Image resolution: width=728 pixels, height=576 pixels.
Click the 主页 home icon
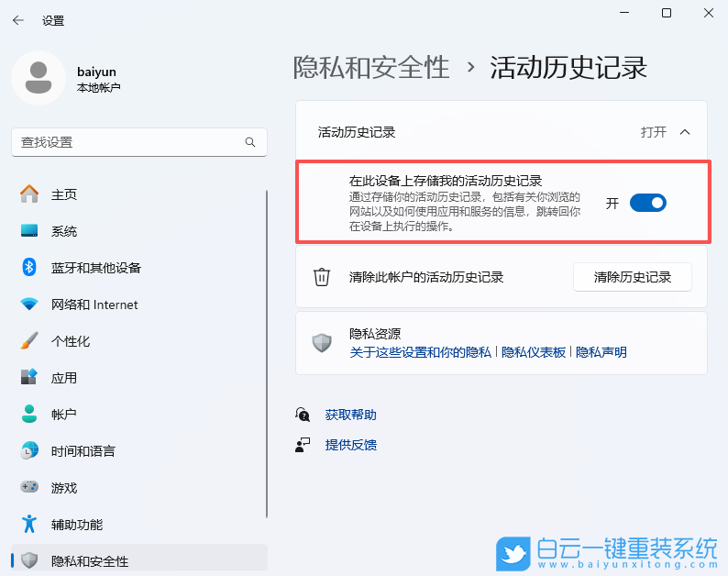pyautogui.click(x=29, y=194)
